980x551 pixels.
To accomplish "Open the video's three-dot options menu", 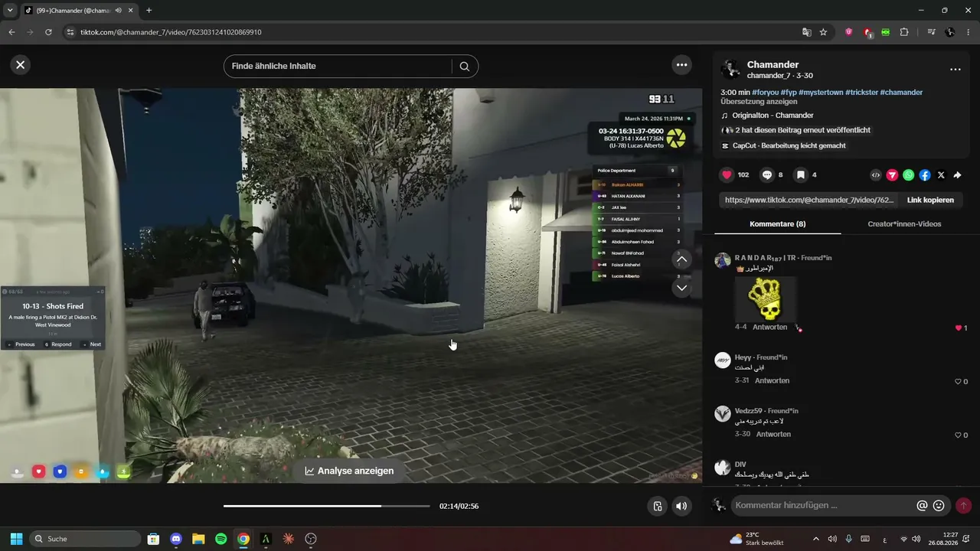I will click(681, 65).
